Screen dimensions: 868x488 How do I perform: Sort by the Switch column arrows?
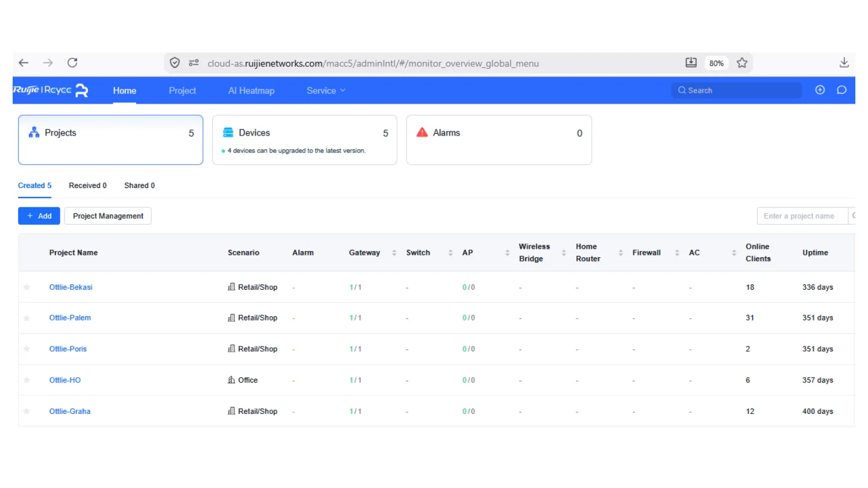pos(450,253)
